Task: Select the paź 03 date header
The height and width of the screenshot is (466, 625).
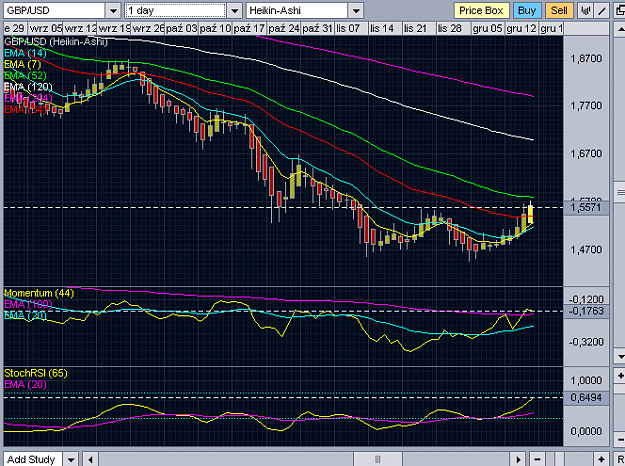Action: [181, 29]
